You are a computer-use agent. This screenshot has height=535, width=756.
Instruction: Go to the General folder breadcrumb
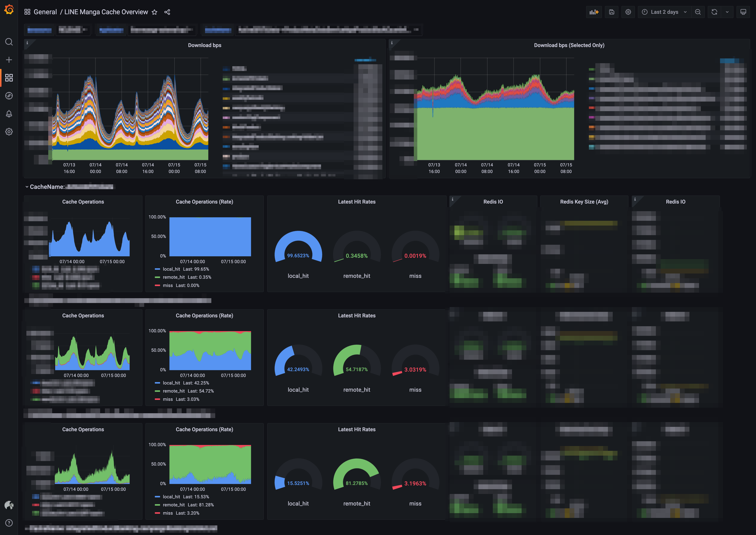coord(45,12)
